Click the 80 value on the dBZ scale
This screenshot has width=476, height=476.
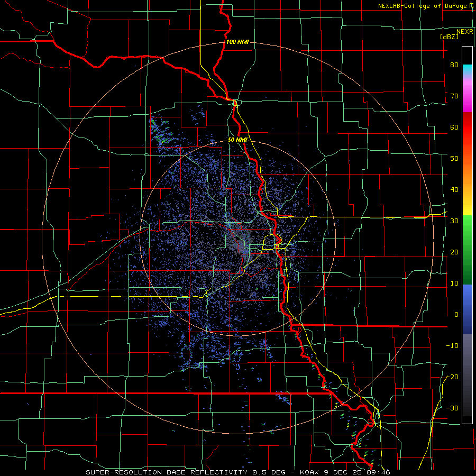pos(454,65)
